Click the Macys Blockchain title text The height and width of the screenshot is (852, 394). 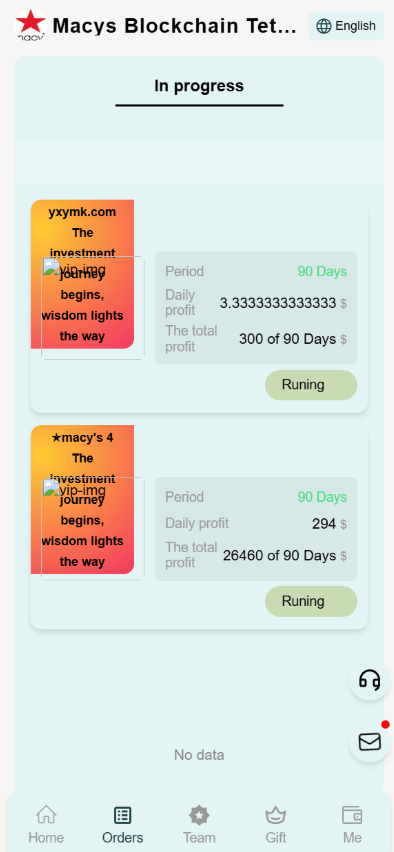point(174,26)
